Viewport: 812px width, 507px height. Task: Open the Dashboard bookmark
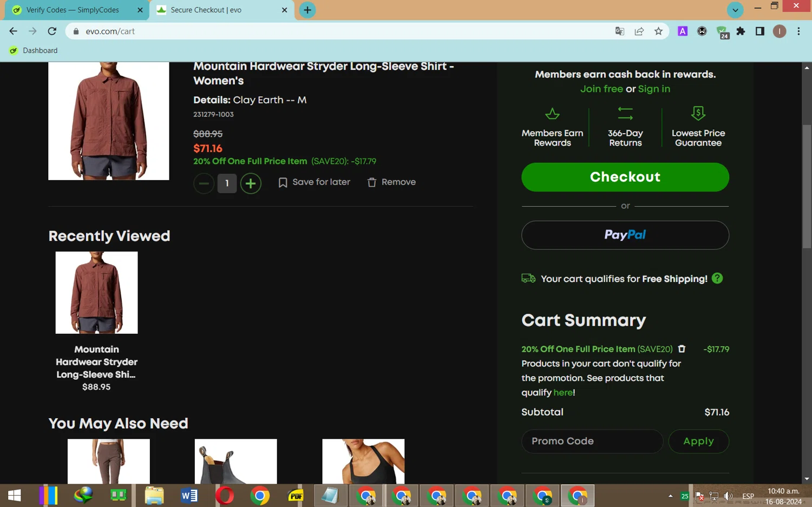pos(34,50)
